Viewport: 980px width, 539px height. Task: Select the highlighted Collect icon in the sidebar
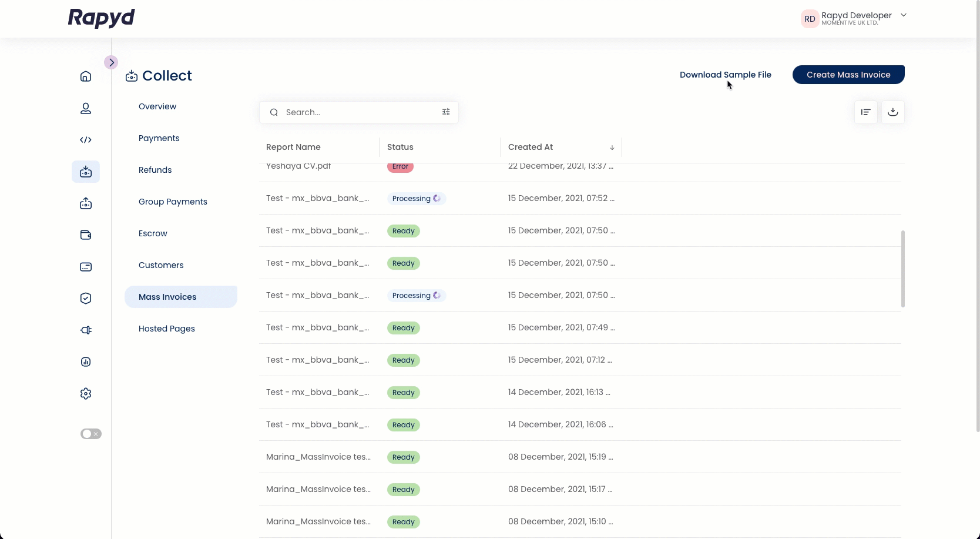86,172
